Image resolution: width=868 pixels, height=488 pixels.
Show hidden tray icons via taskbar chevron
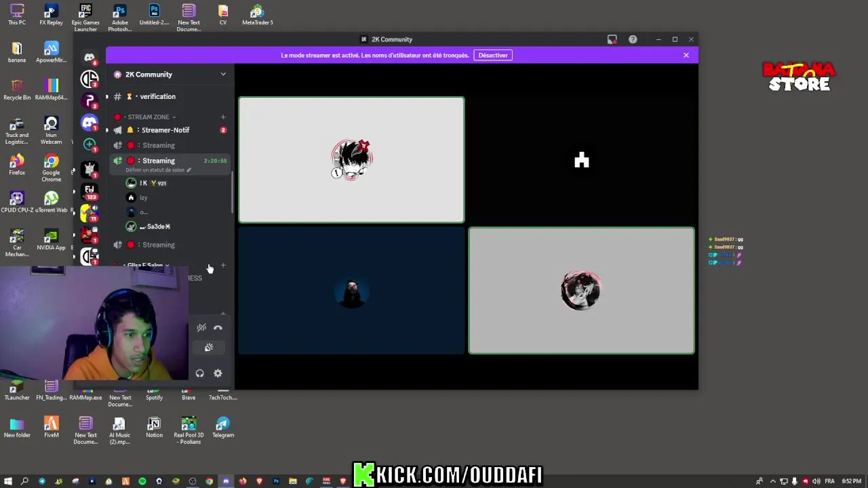[773, 481]
